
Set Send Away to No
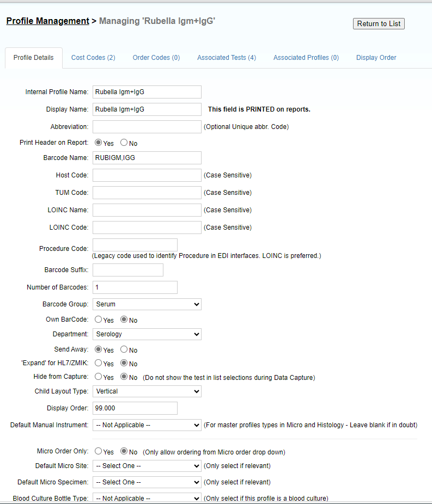click(x=124, y=349)
